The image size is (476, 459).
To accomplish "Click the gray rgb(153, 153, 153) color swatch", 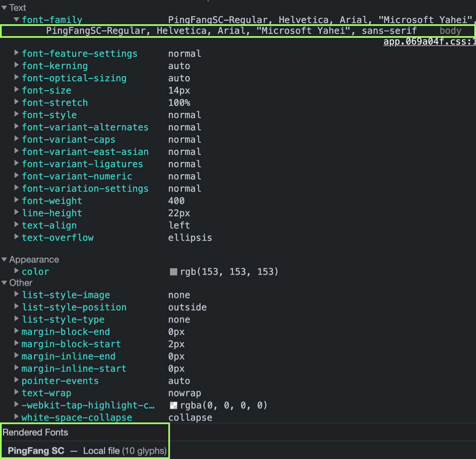I will coord(173,272).
